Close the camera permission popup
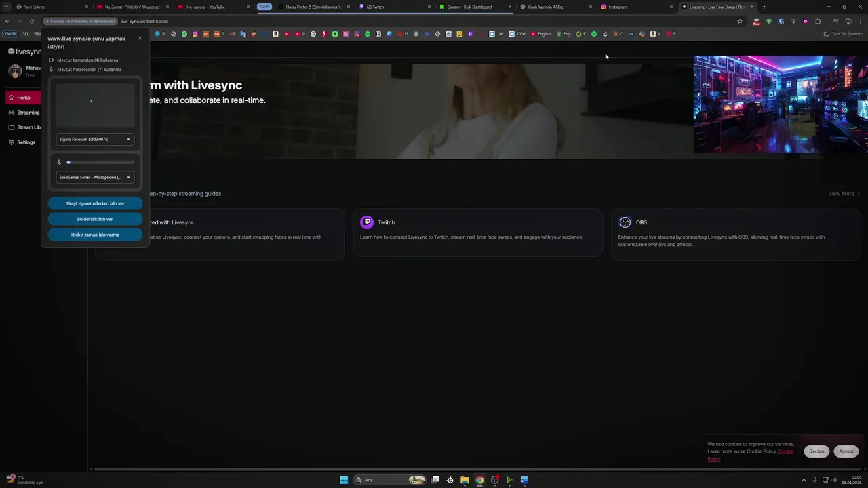Image resolution: width=868 pixels, height=488 pixels. pos(140,38)
